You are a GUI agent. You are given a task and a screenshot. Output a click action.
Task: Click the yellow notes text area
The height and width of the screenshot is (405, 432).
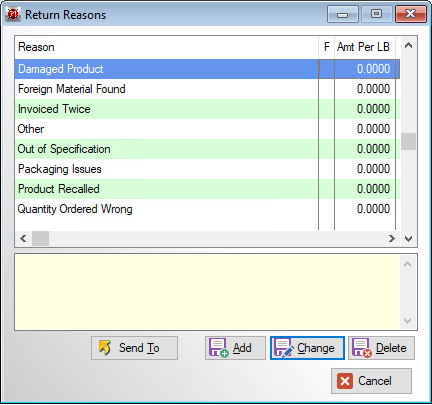(x=207, y=292)
